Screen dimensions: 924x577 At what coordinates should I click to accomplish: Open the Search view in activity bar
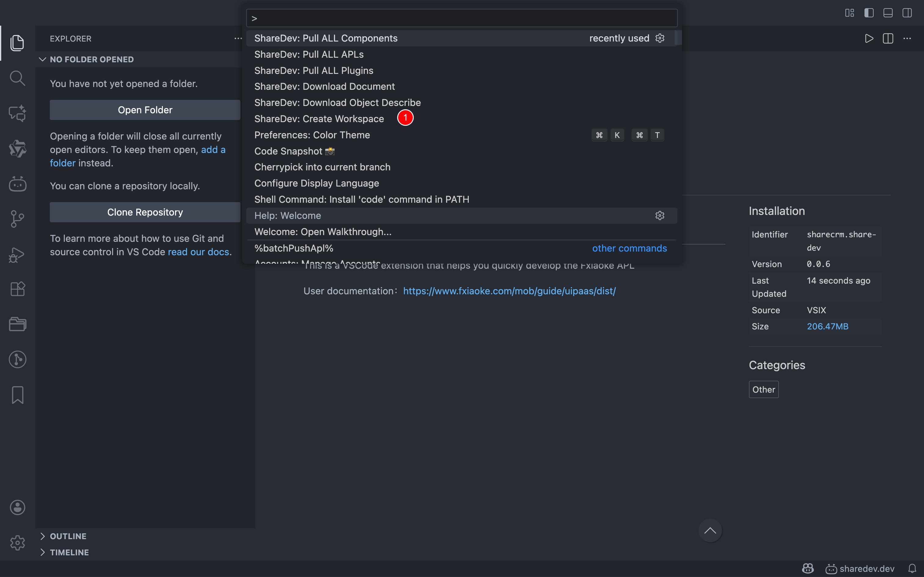tap(17, 78)
